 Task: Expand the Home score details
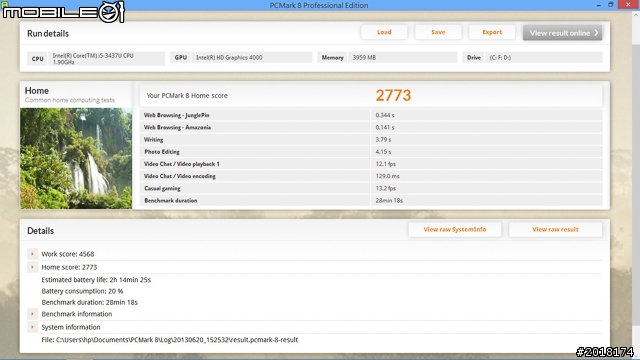tap(32, 267)
